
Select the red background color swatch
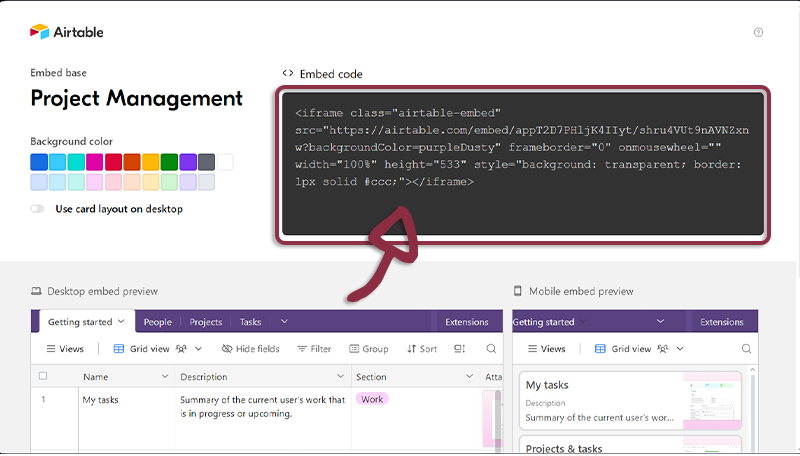coord(113,162)
